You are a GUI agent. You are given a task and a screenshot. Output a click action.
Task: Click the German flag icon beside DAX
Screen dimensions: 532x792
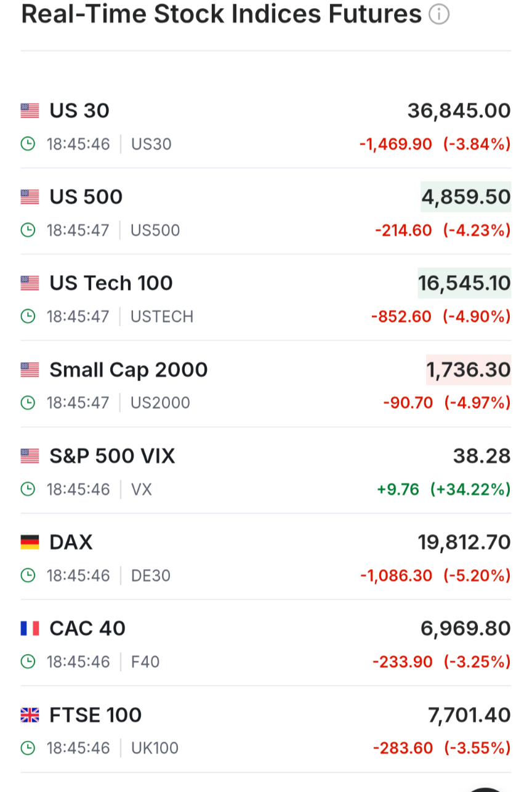click(30, 543)
